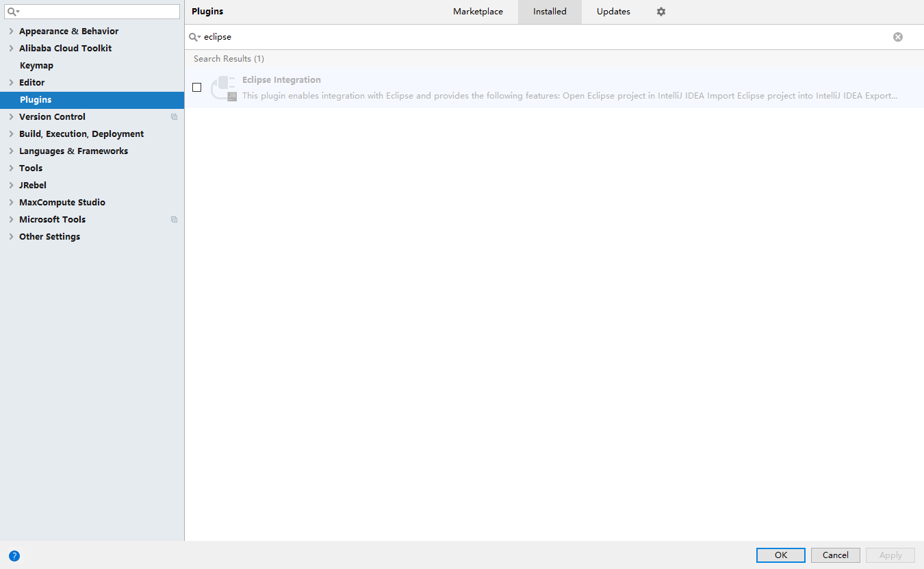
Task: Expand Build, Execution, Deployment section
Action: (x=11, y=134)
